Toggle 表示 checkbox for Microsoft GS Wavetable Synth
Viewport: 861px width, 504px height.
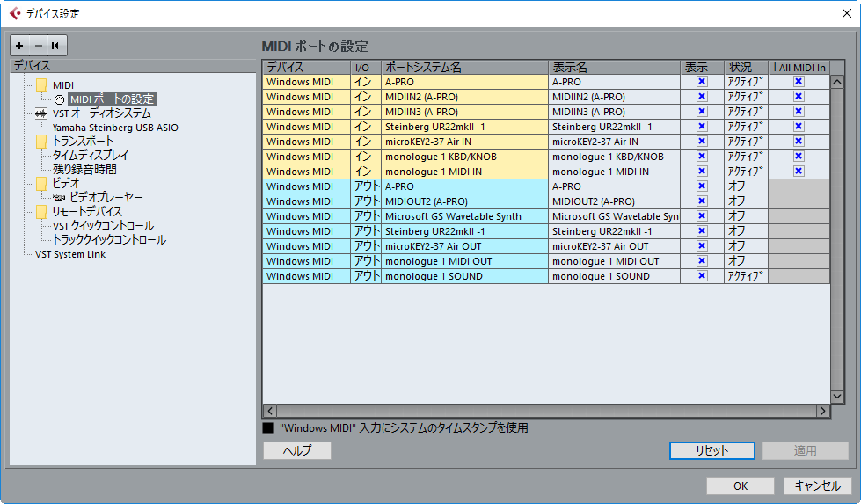(702, 215)
